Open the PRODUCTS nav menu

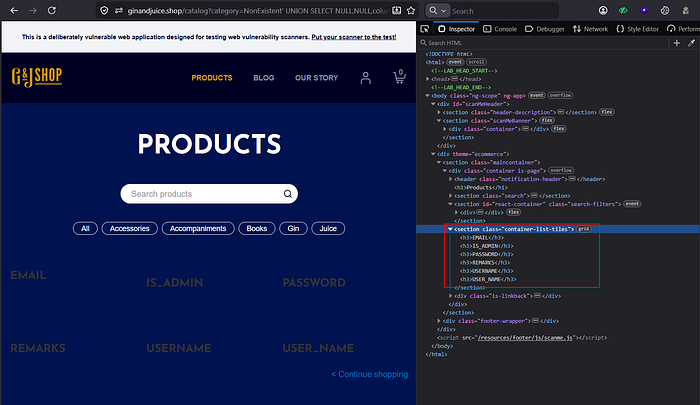pyautogui.click(x=212, y=78)
